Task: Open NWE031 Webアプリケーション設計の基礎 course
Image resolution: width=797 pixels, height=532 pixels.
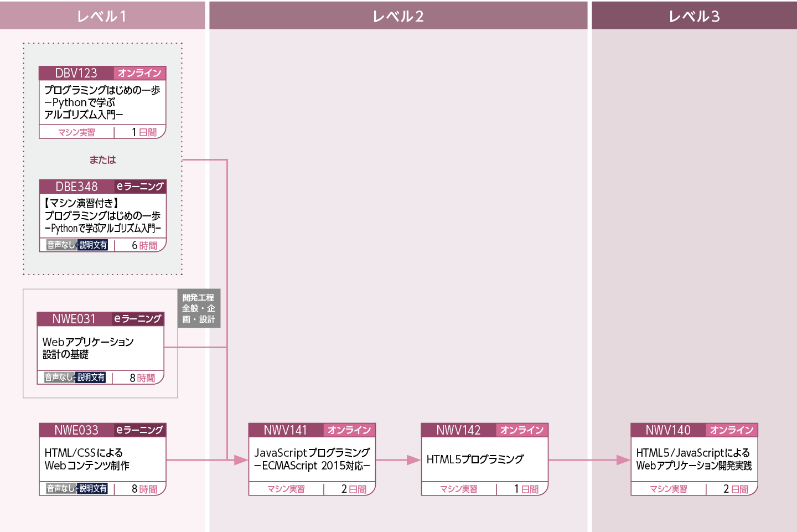Action: click(101, 348)
